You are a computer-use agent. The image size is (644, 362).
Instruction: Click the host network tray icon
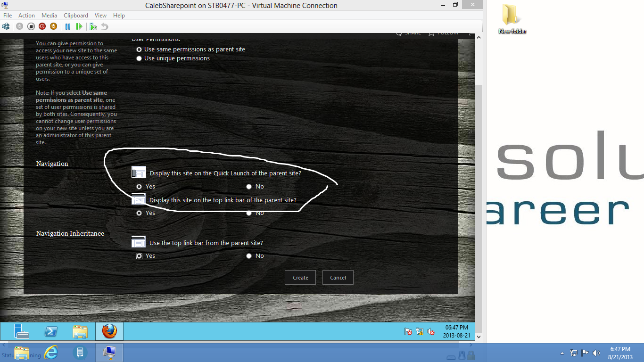click(x=574, y=353)
